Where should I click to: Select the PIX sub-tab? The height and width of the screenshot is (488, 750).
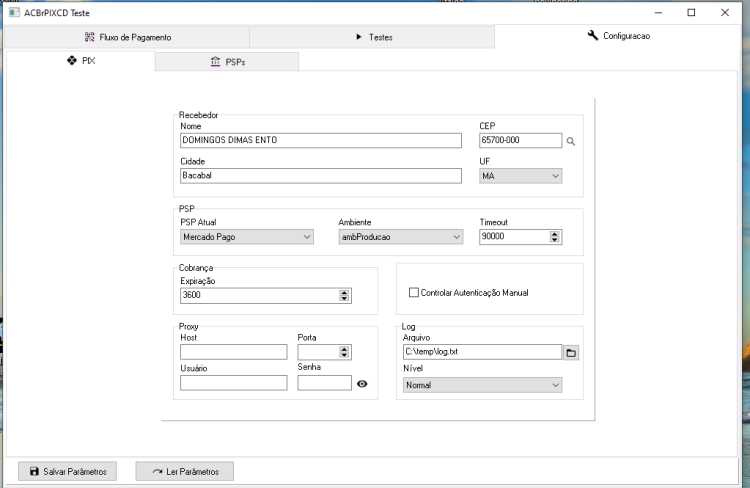(x=80, y=61)
